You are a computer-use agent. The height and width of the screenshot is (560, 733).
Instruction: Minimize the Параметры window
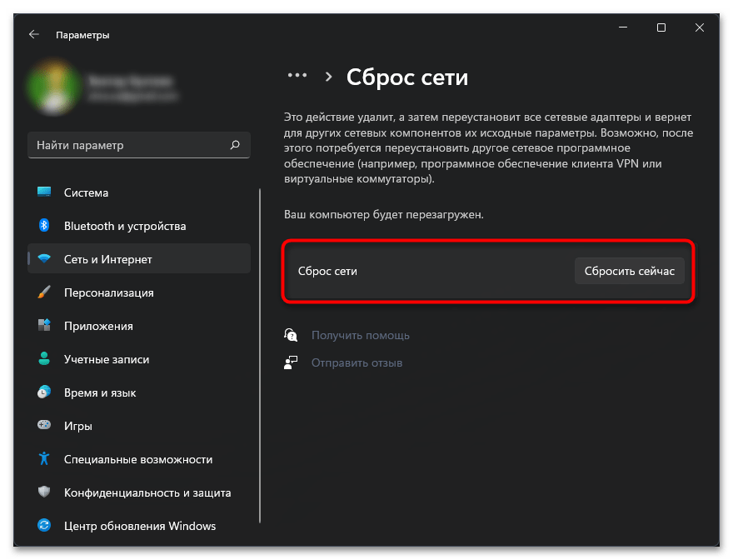[623, 27]
